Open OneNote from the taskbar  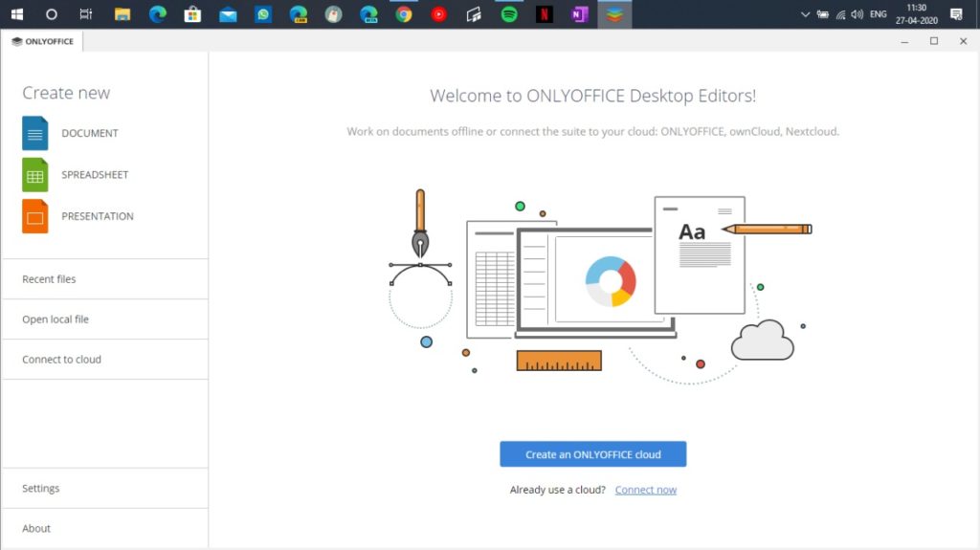579,13
